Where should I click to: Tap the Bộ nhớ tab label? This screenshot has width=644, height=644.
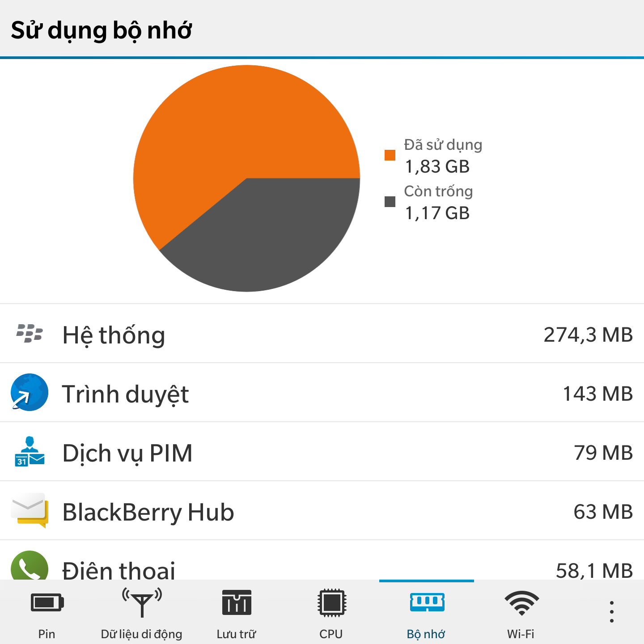426,634
